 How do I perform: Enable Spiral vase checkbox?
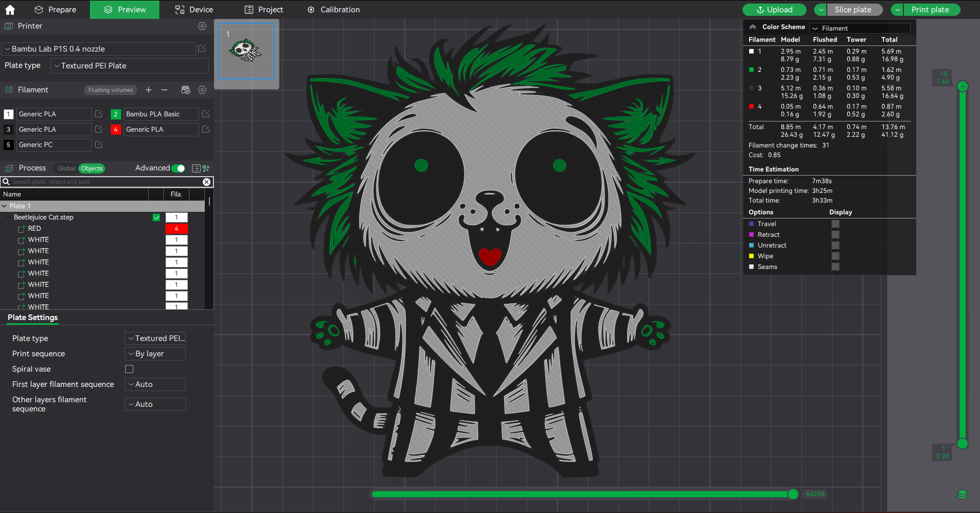click(x=129, y=369)
